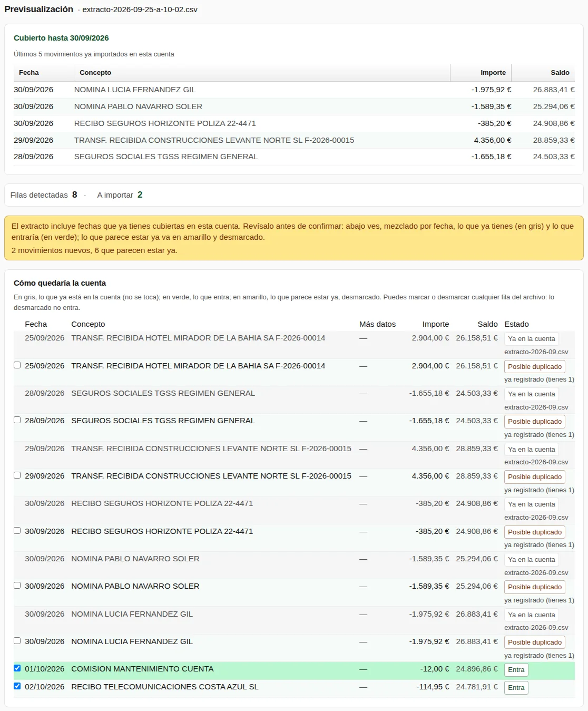Click the Estado column header

[516, 324]
